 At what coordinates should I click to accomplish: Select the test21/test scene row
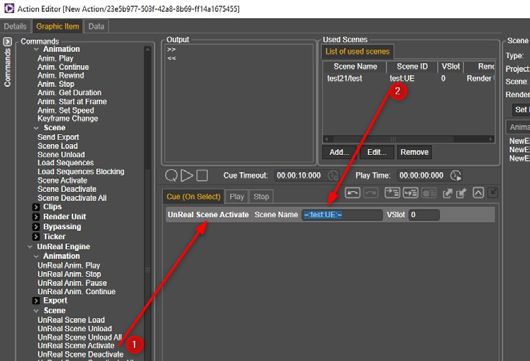409,79
